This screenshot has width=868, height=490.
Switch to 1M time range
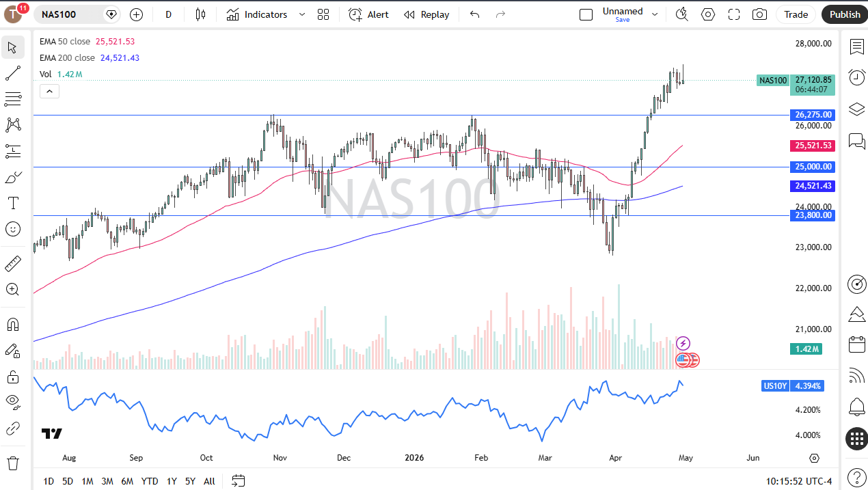point(87,481)
